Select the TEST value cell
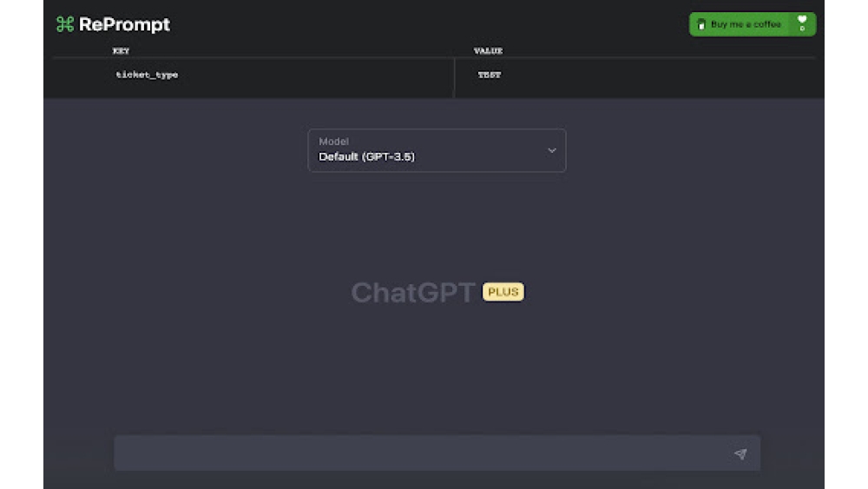The height and width of the screenshot is (489, 868). [x=490, y=75]
